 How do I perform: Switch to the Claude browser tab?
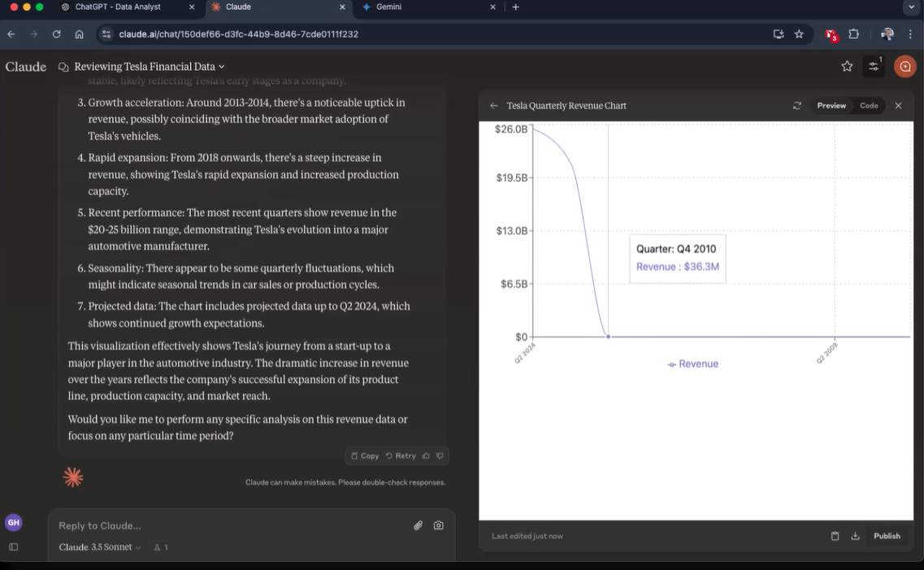pos(279,7)
